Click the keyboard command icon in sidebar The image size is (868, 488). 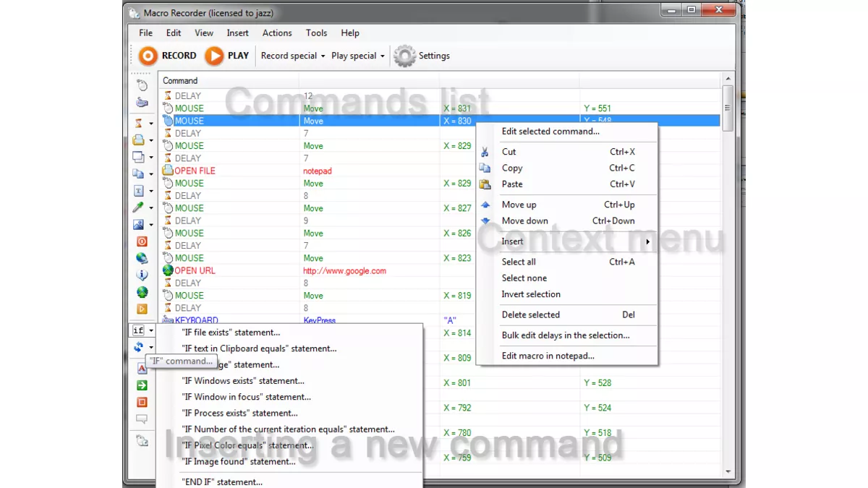[142, 103]
